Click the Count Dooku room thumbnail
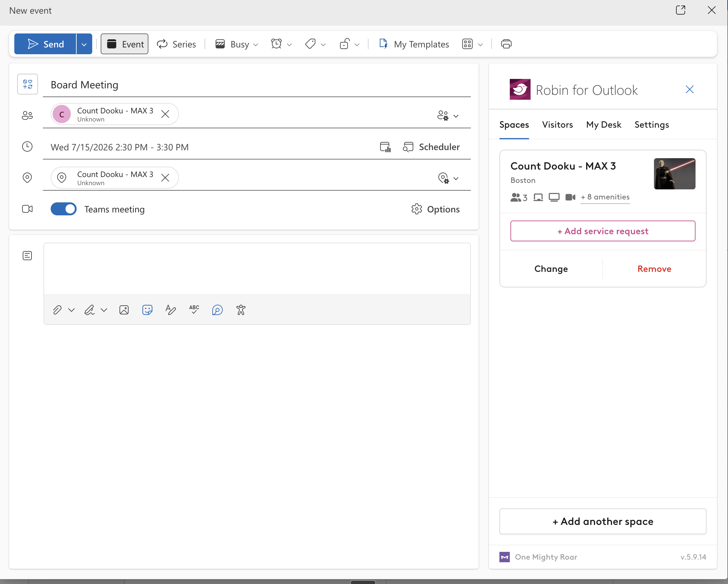Screen dimensions: 728x584 click(674, 174)
